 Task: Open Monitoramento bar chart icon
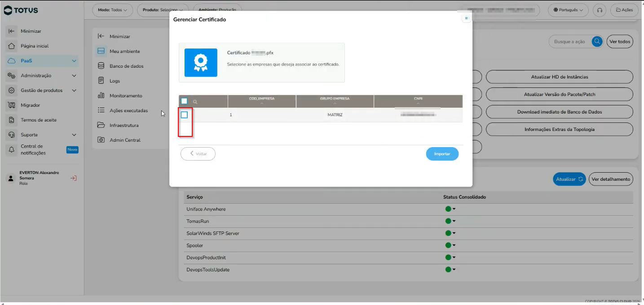pyautogui.click(x=101, y=96)
